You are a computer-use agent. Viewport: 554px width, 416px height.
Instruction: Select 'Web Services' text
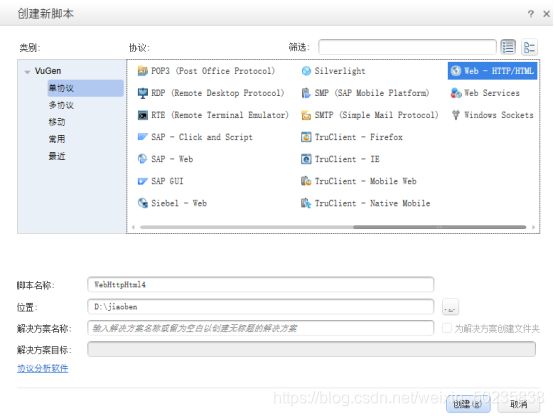click(491, 93)
